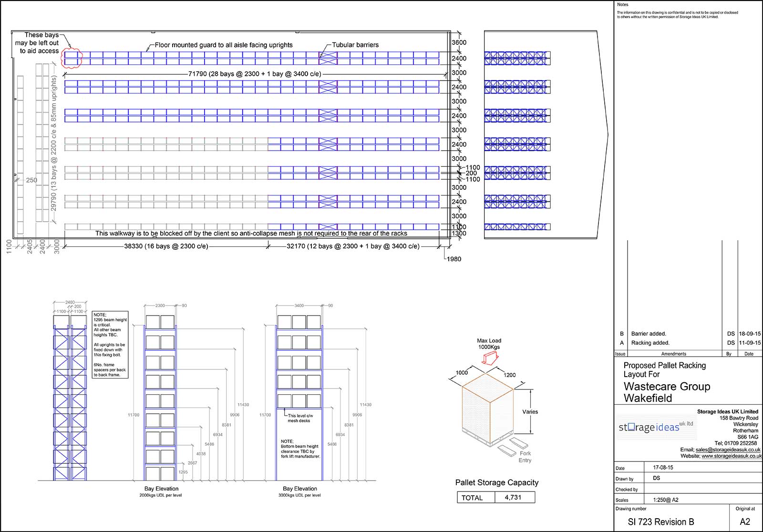Click the '1295 beam height is critical' note box
Image resolution: width=763 pixels, height=532 pixels.
coord(110,345)
